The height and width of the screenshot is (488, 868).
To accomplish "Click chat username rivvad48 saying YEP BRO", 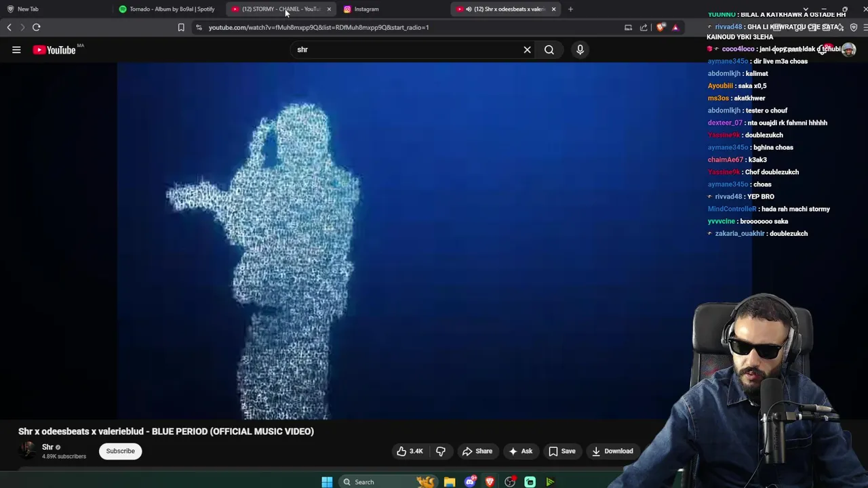I will click(x=728, y=197).
